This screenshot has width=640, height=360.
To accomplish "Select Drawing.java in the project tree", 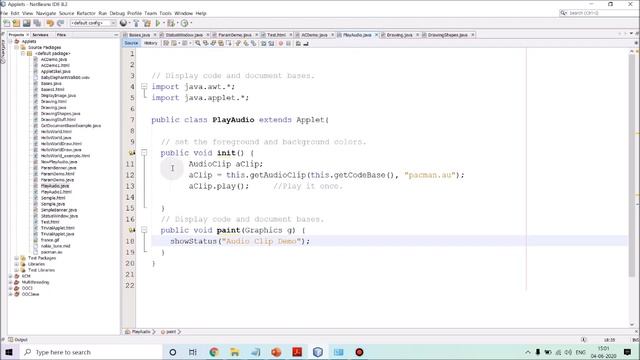I will click(x=53, y=107).
